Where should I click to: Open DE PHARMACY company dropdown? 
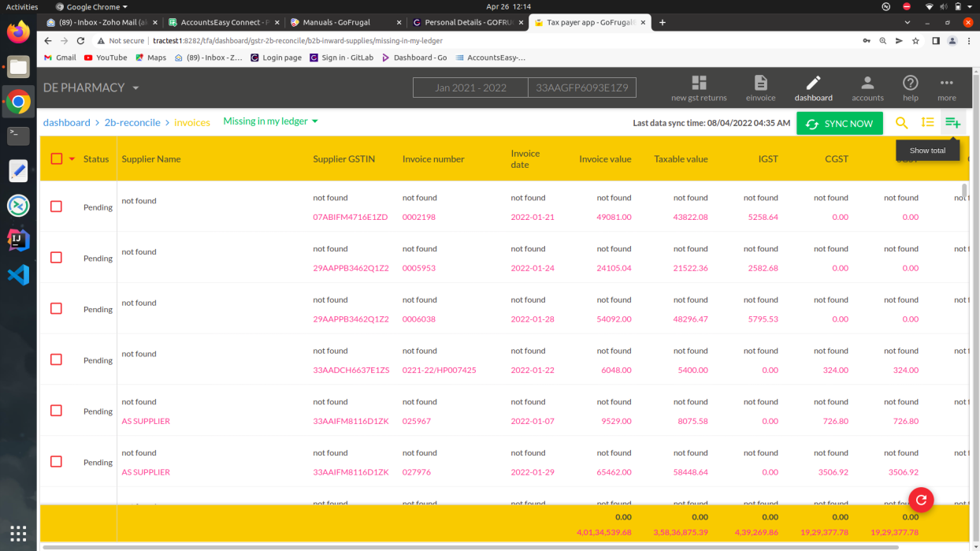pos(91,87)
